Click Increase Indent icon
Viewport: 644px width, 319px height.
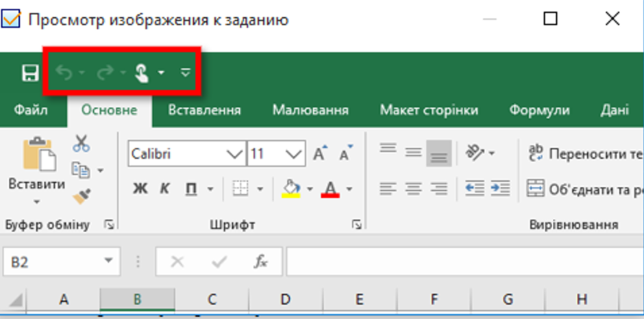[500, 188]
